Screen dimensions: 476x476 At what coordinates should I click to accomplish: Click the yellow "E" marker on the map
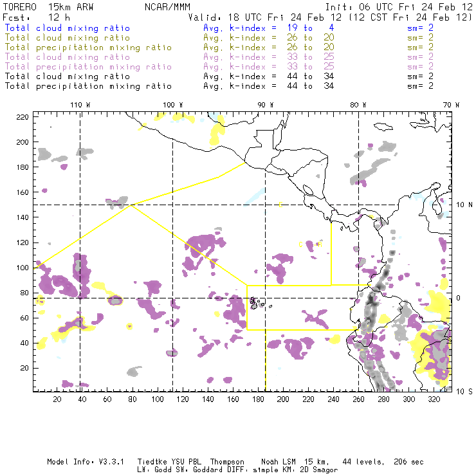[x=281, y=205]
